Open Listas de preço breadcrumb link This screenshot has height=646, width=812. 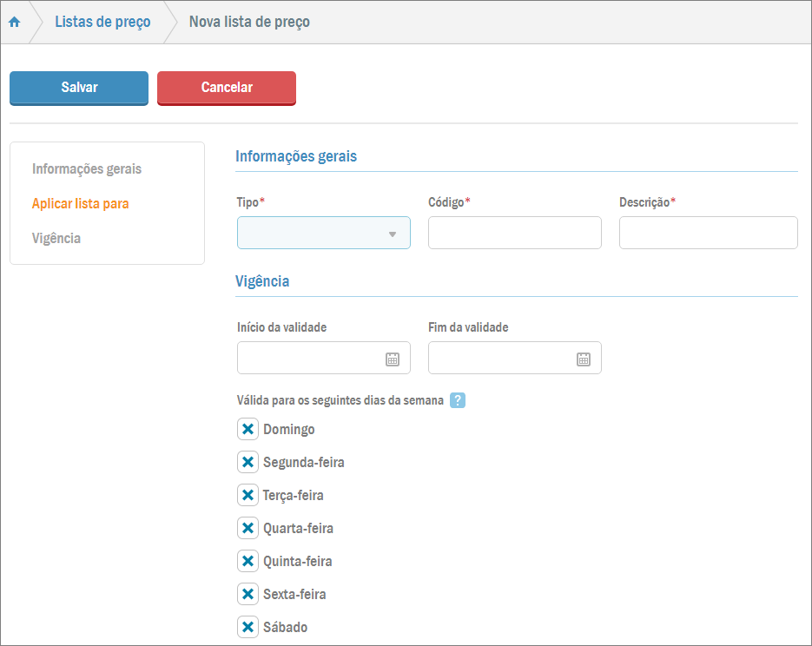102,23
